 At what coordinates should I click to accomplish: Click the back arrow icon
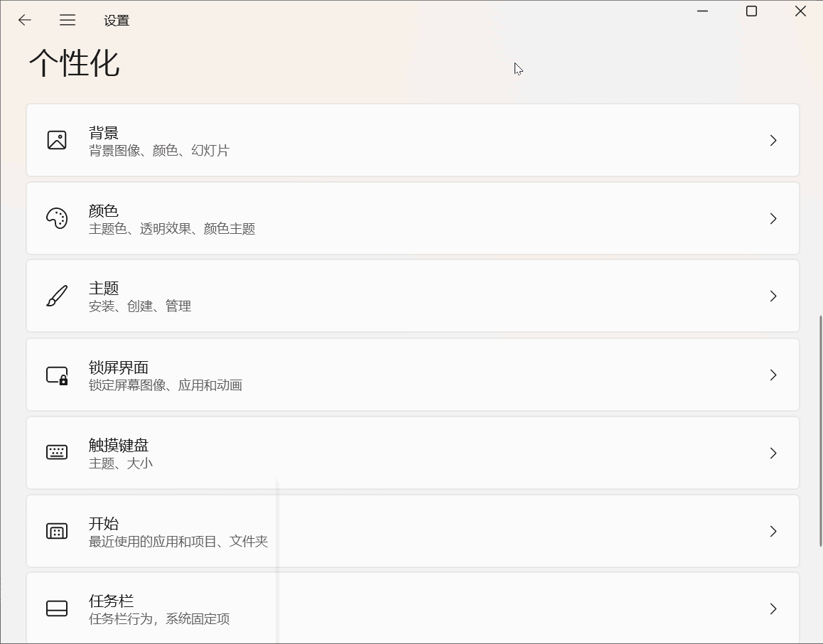click(25, 20)
